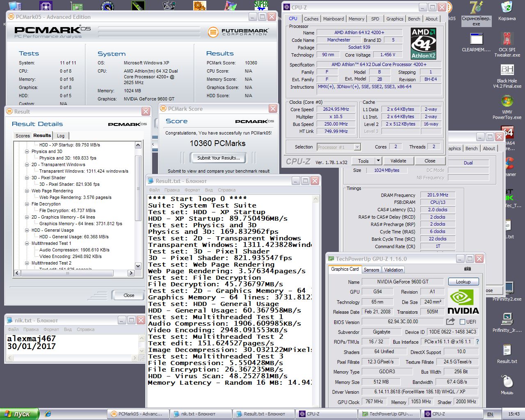Viewport: 525px width, 420px height.
Task: Open Prifinitty_Jr desktop icon
Action: click(507, 322)
